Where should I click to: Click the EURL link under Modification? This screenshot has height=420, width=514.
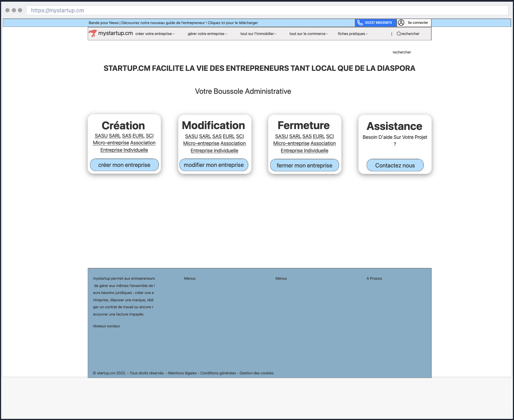click(x=229, y=136)
